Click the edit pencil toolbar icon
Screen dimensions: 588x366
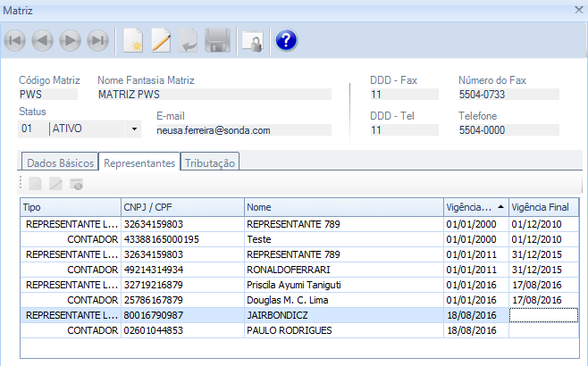click(x=161, y=40)
